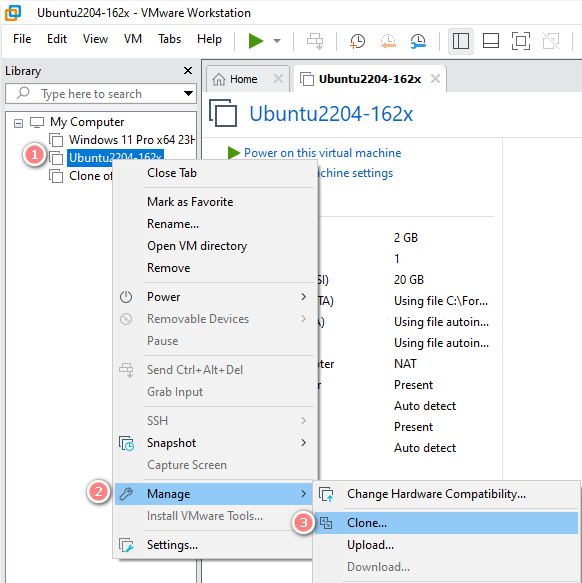Viewport: 582px width, 583px height.
Task: Click the Home tab's house icon
Action: (219, 79)
